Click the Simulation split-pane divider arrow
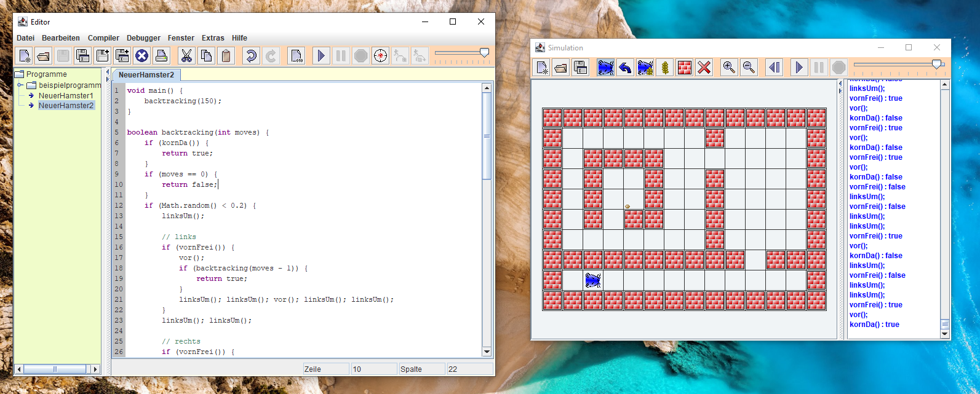Screen dimensions: 980x394 [x=841, y=84]
